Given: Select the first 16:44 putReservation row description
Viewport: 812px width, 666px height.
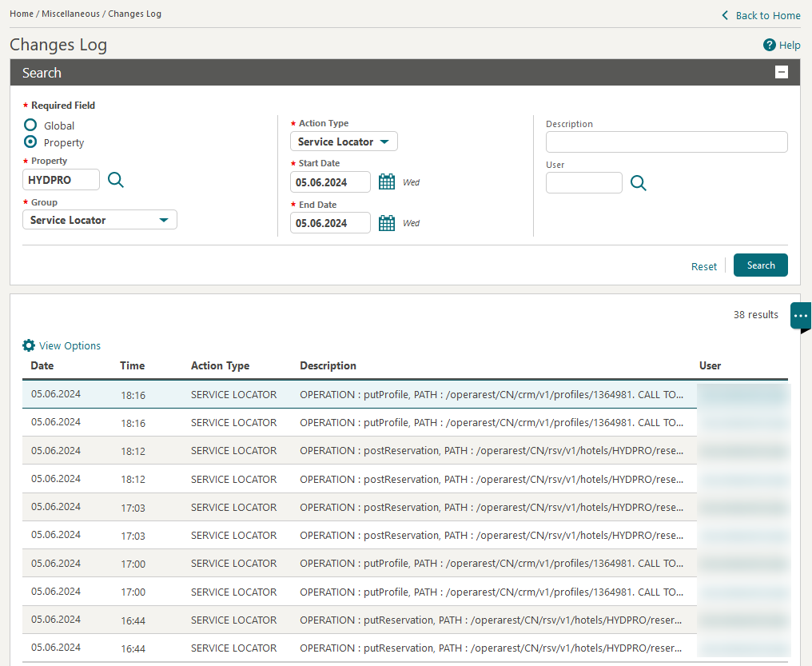Looking at the screenshot, I should [x=491, y=620].
